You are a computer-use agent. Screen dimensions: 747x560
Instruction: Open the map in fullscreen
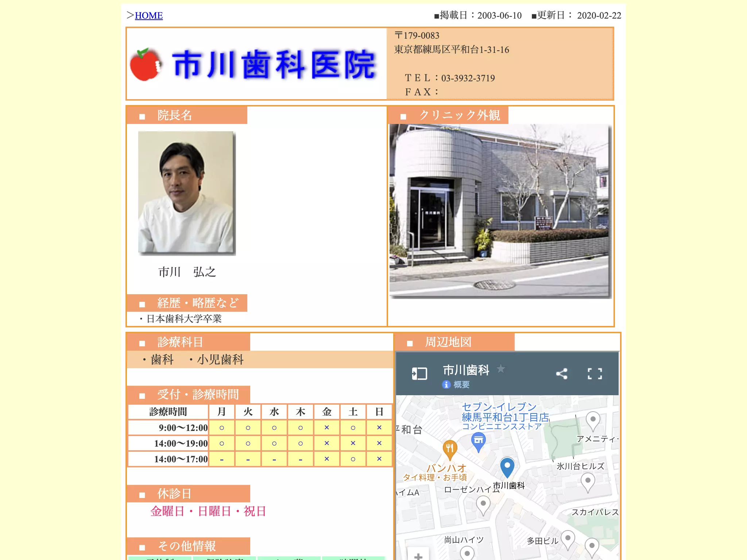click(595, 374)
